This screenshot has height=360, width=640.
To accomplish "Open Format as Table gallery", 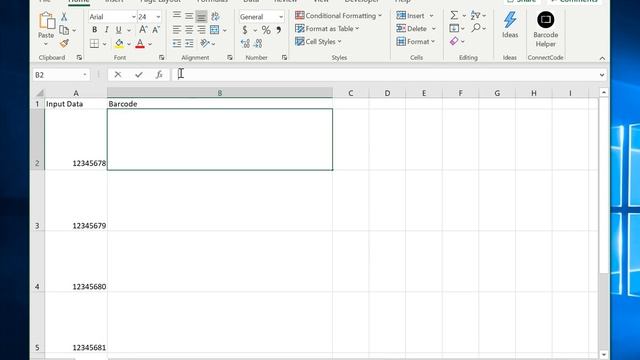I will (x=327, y=29).
